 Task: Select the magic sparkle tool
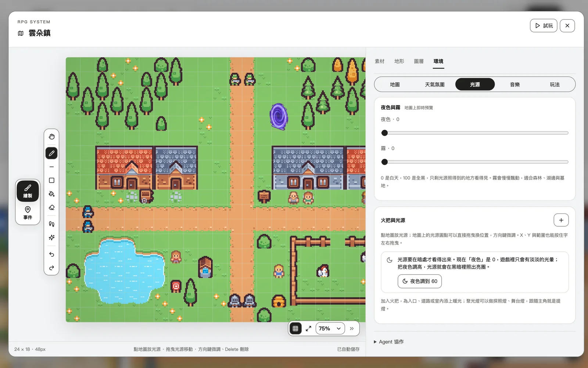[x=51, y=237]
